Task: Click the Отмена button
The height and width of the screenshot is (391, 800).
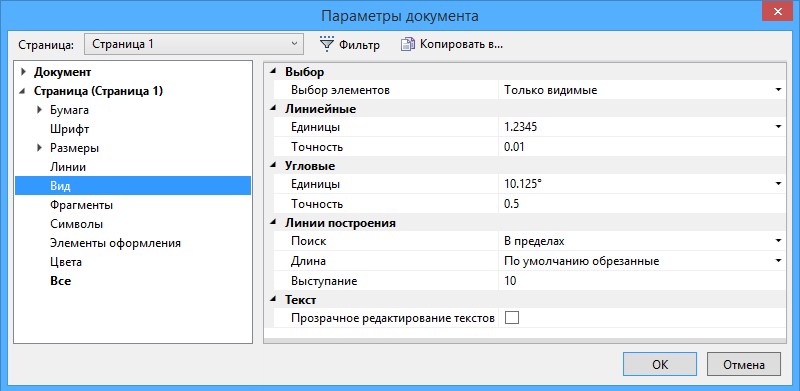Action: tap(743, 364)
